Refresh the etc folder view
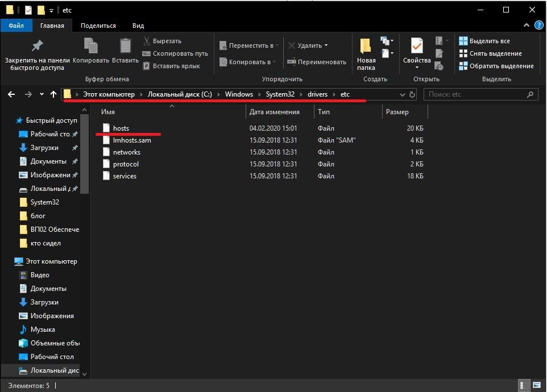Viewport: 547px width, 392px height. (x=412, y=94)
